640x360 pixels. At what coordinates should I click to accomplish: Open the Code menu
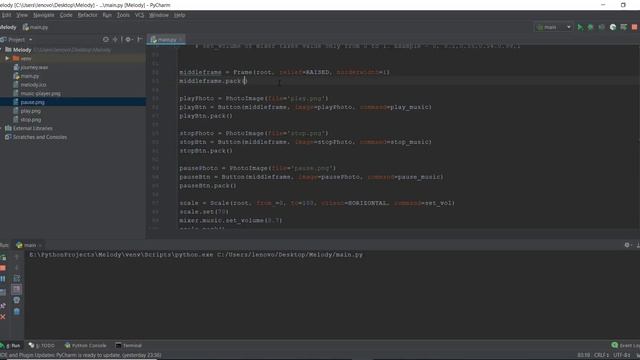point(66,15)
